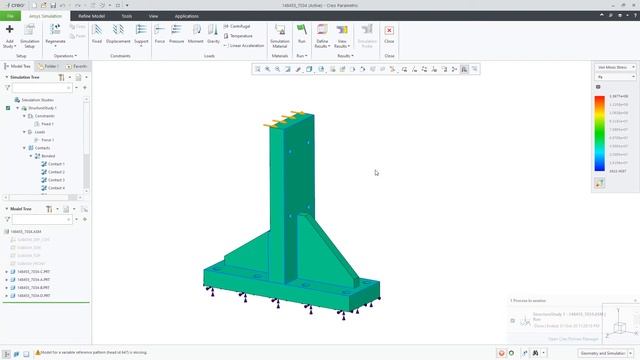This screenshot has width=640, height=360.
Task: Click the Simulation Tree horizontal scrollbar
Action: point(43,198)
